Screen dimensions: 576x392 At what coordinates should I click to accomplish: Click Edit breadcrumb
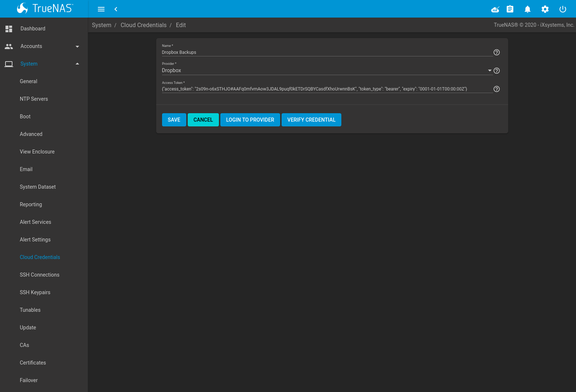(x=181, y=25)
